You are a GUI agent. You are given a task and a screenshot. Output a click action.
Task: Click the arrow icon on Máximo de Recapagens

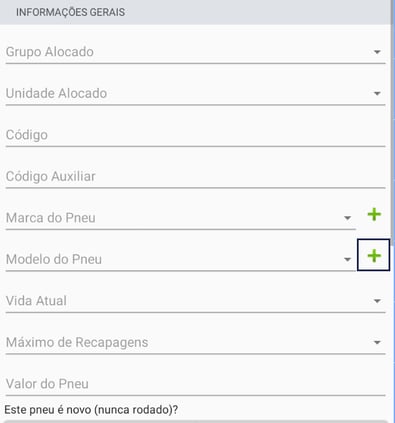(377, 342)
